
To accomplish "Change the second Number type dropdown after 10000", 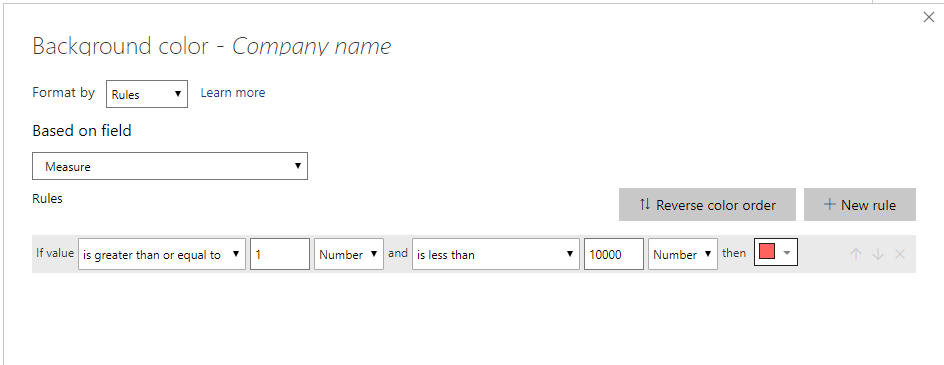I will coord(683,254).
